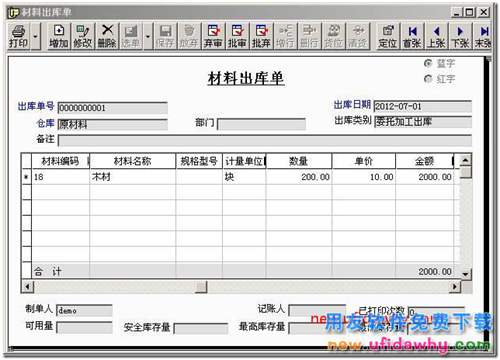Screen dimensions: 500x360
Task: Click the 批弃 batch unapprove icon
Action: point(261,36)
